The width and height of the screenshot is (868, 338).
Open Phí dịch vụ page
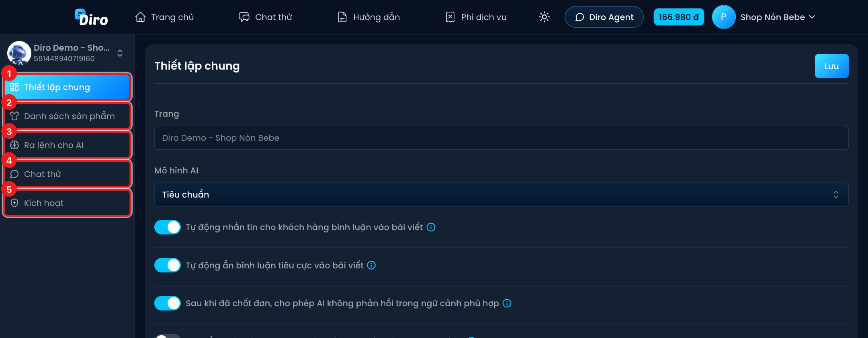click(x=476, y=17)
